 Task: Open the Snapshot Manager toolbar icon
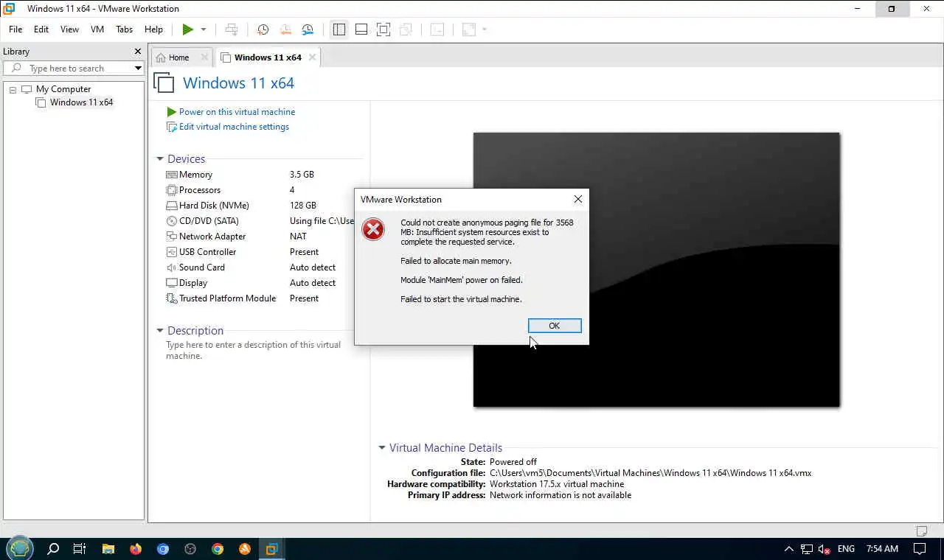[308, 29]
